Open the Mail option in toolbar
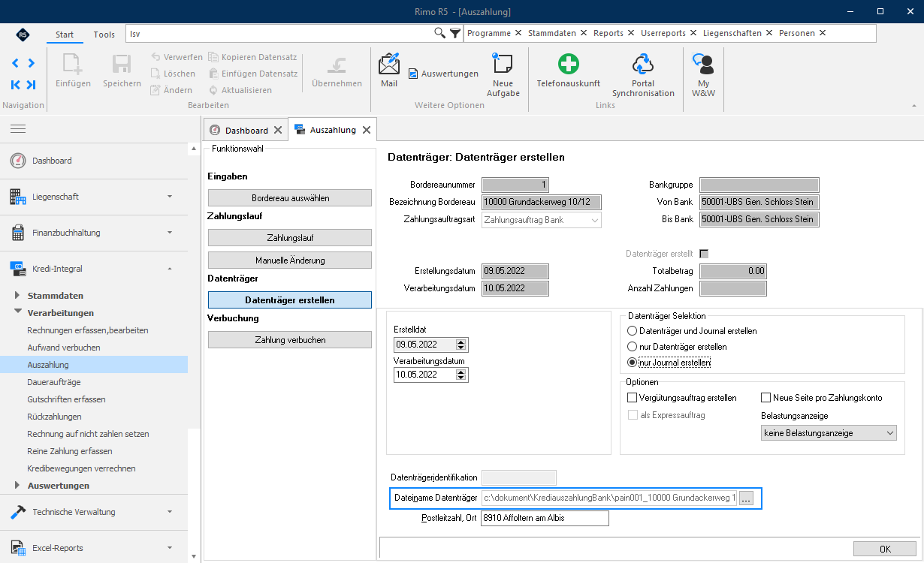924x563 pixels. 389,71
